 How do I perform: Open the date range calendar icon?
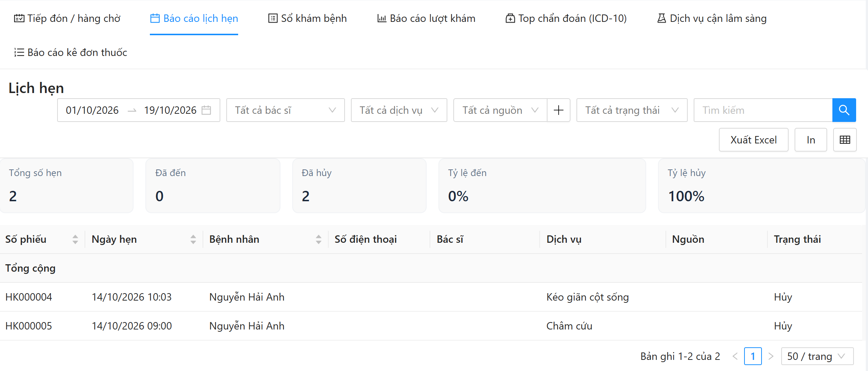[206, 110]
